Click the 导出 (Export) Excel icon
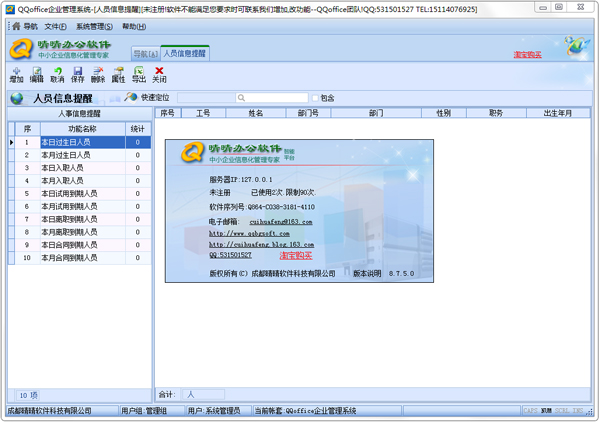Screen dimensions: 600x422 click(x=139, y=75)
